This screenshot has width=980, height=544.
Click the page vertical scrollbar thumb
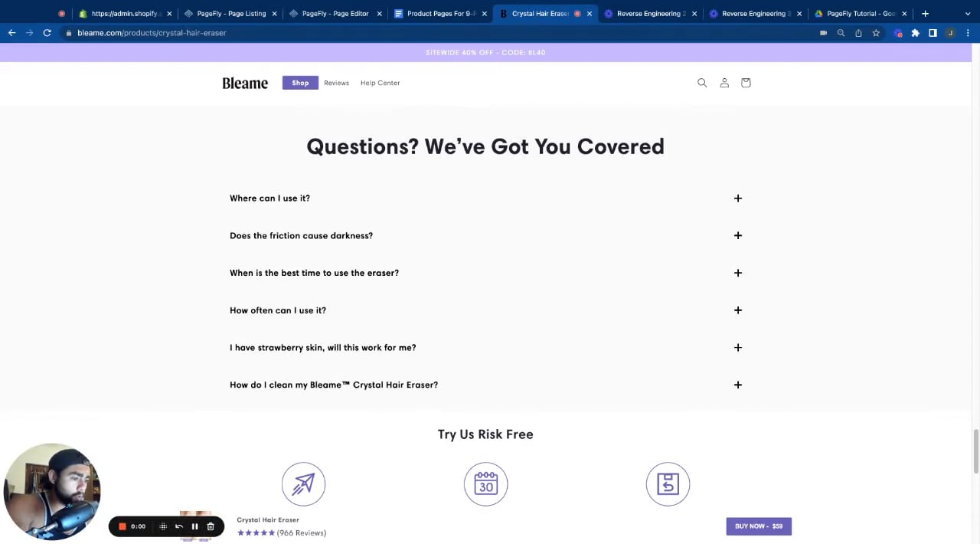click(975, 451)
